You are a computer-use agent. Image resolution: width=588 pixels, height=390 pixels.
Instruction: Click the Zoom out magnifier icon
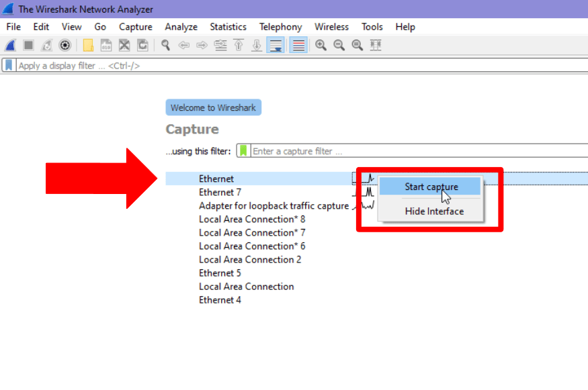pos(339,46)
